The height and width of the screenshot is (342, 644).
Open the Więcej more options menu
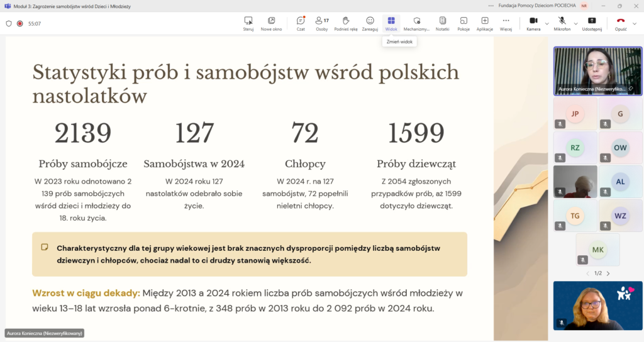[506, 23]
